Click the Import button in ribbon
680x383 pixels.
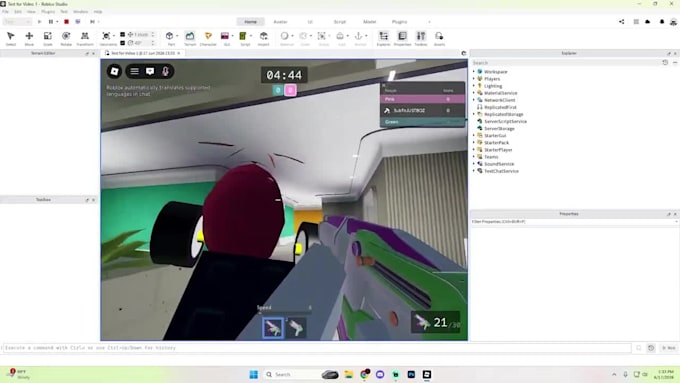(x=264, y=38)
